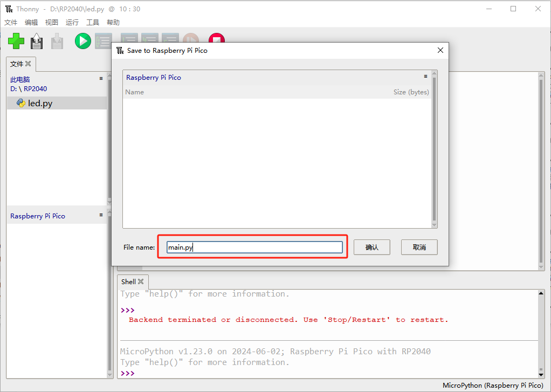The height and width of the screenshot is (392, 551).
Task: Click the File name input field
Action: pyautogui.click(x=254, y=247)
